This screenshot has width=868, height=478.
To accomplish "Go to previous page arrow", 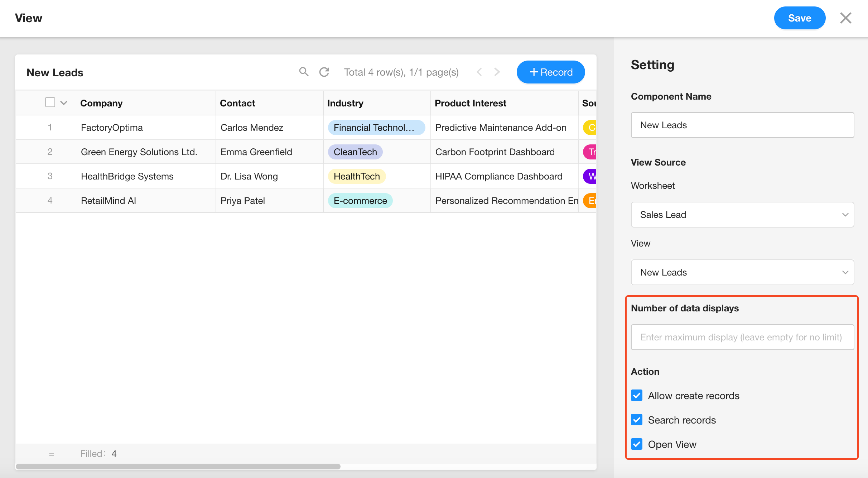I will point(479,72).
